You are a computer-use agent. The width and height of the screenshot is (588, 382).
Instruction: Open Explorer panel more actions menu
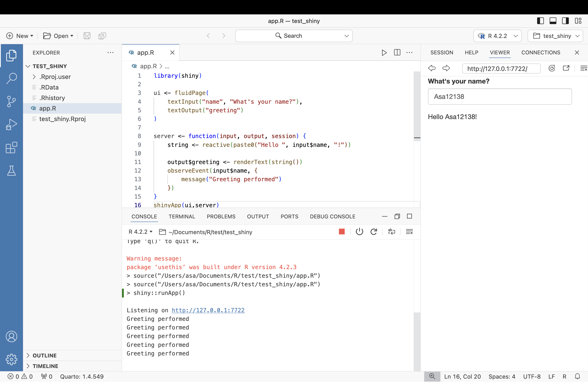(110, 53)
